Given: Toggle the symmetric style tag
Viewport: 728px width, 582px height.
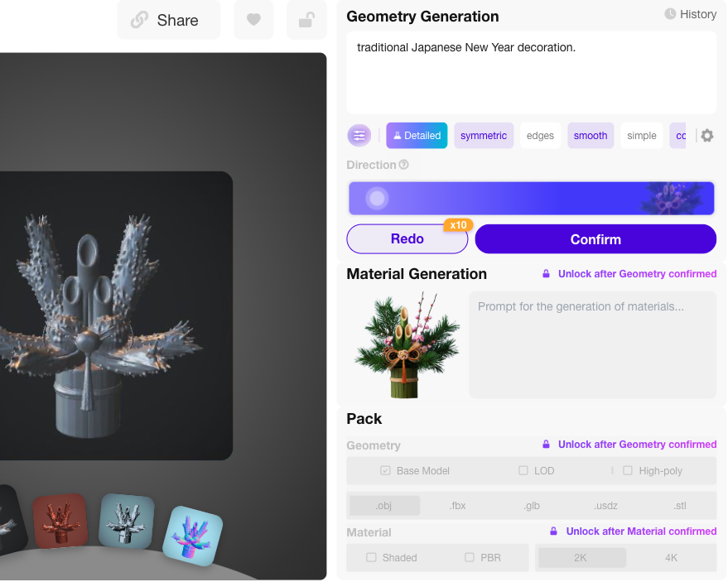Looking at the screenshot, I should pyautogui.click(x=484, y=136).
